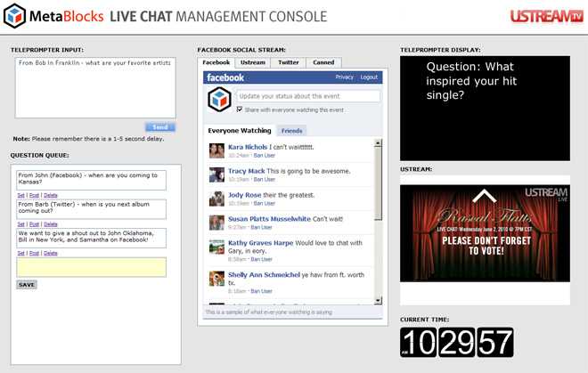
Task: Ban user Kara Nichols
Action: click(x=265, y=155)
